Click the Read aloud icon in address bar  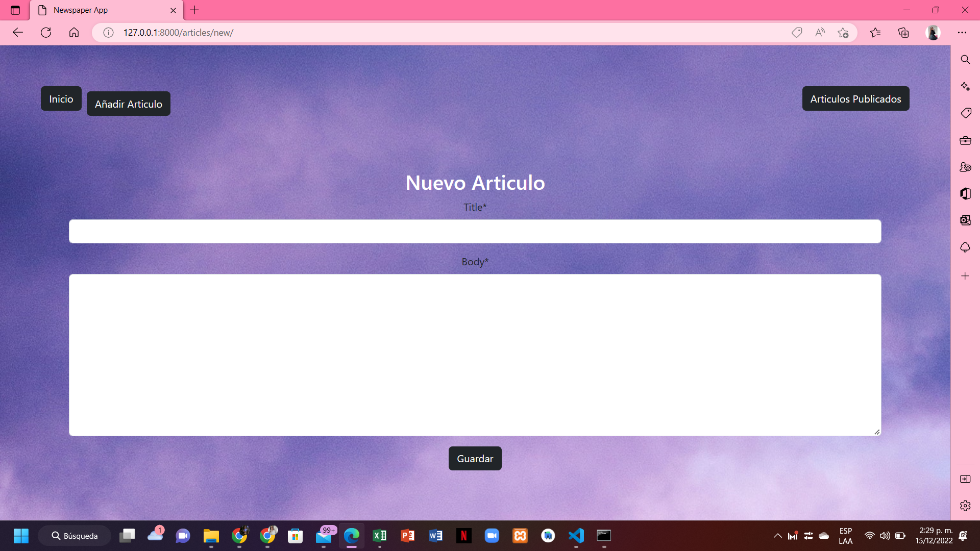point(820,33)
